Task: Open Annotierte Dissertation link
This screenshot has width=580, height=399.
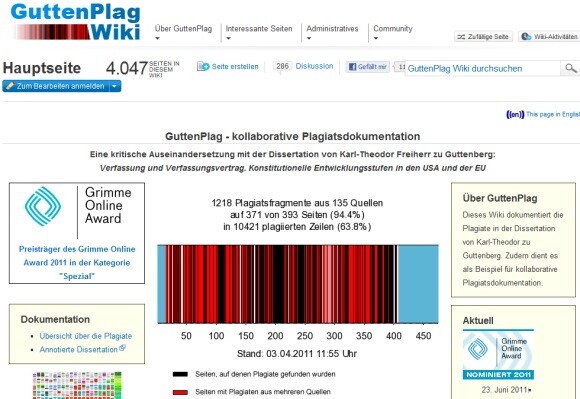Action: 78,349
